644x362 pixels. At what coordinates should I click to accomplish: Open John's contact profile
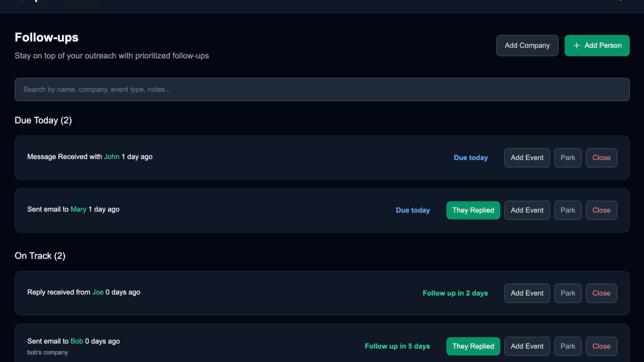click(x=112, y=157)
